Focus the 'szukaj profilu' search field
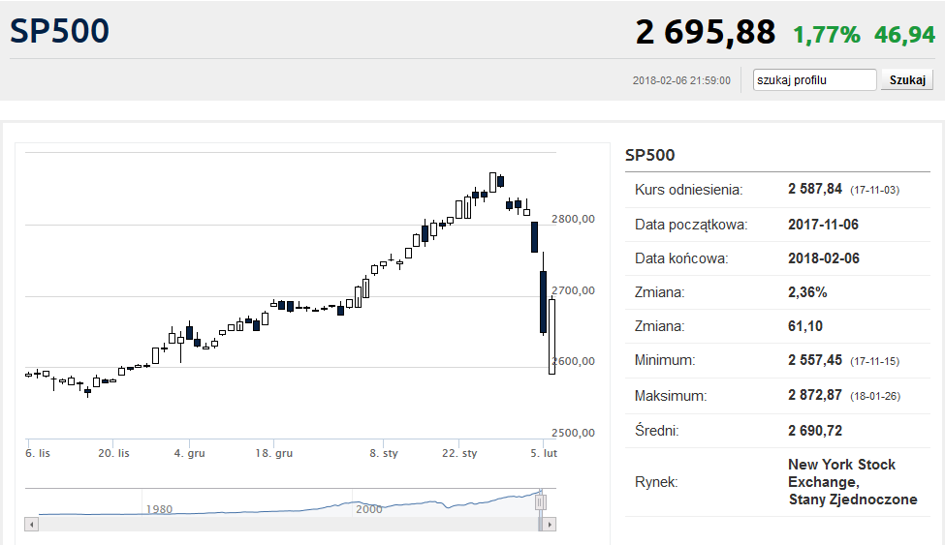945x545 pixels. pos(814,80)
